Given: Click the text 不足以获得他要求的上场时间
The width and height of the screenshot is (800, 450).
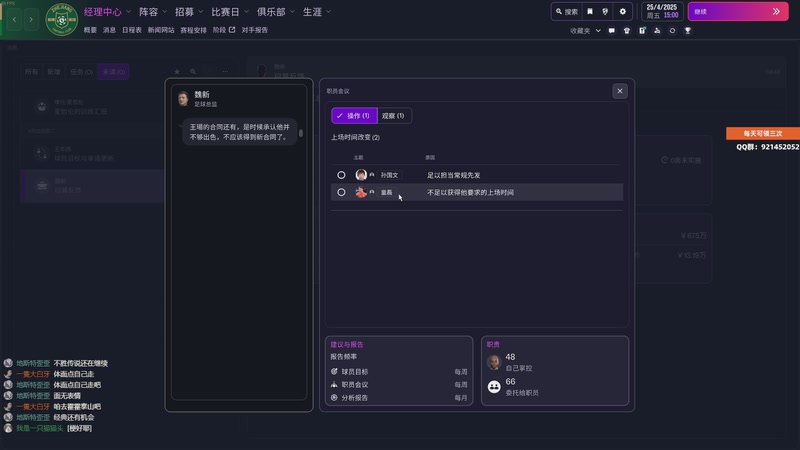Looking at the screenshot, I should pyautogui.click(x=470, y=192).
